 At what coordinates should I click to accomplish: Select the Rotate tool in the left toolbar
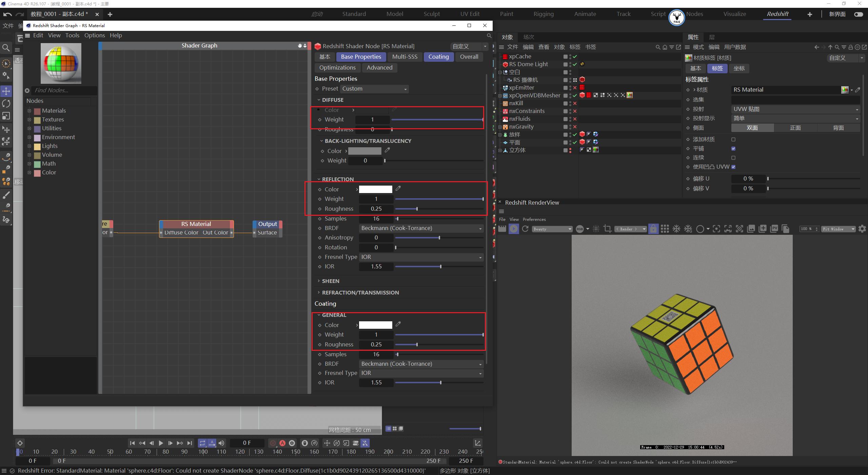click(6, 103)
